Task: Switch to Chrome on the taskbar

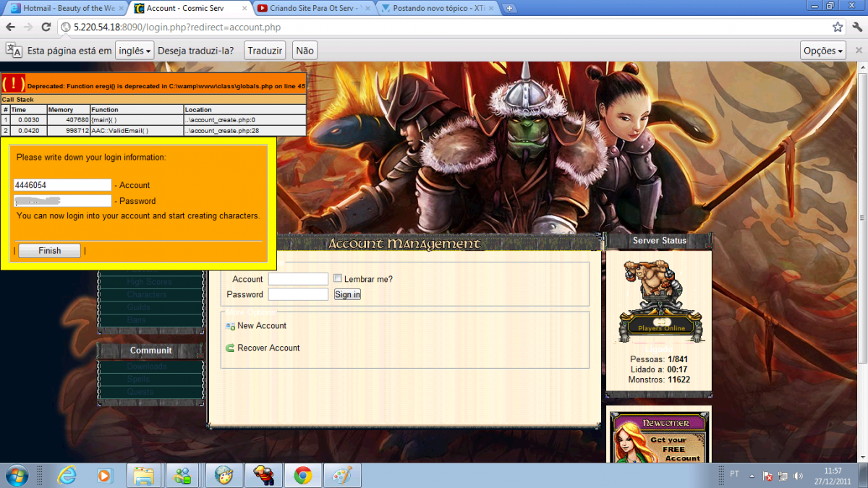Action: pyautogui.click(x=302, y=475)
